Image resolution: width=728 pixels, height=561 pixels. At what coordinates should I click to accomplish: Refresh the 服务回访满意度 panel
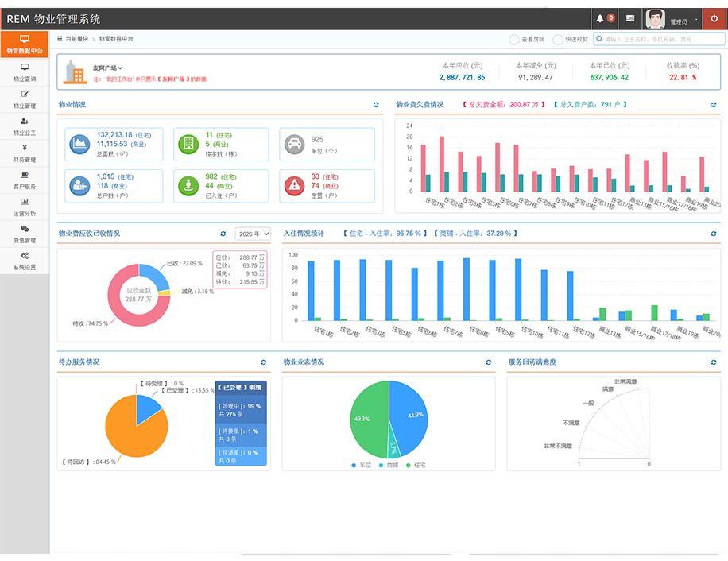point(714,362)
